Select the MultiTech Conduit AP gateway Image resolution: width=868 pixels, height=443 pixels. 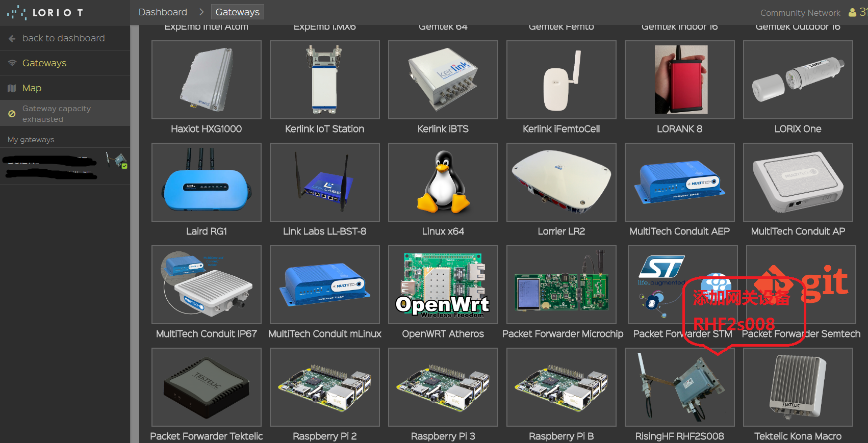(798, 183)
